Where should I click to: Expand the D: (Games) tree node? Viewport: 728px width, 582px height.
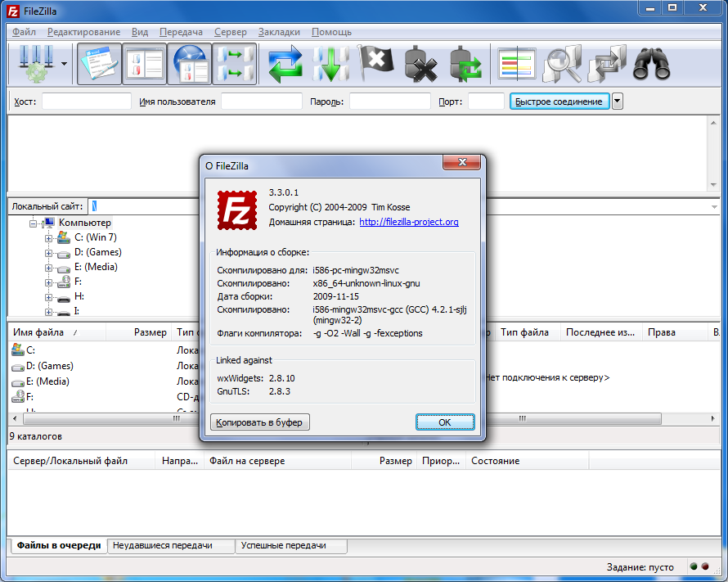48,253
